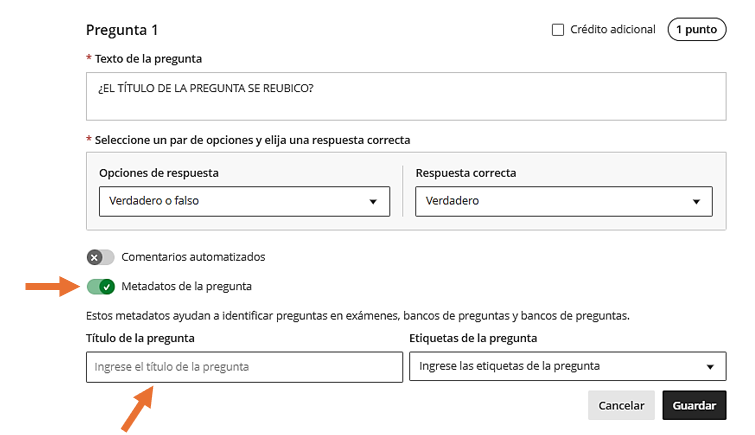Click the Etiquetas dropdown arrow icon

[710, 367]
